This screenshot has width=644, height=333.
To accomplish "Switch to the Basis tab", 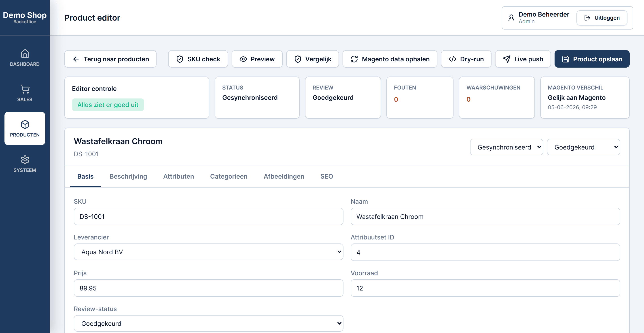I will point(85,176).
